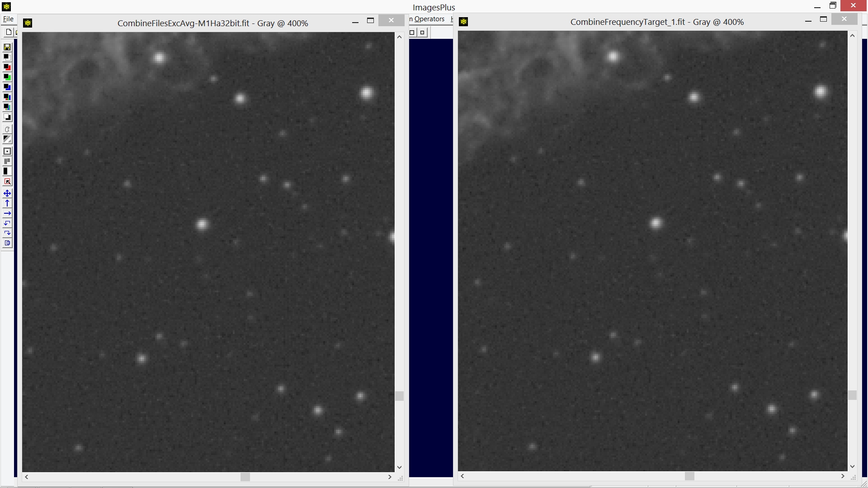868x488 pixels.
Task: Click the brightest center star in CombineFrequencyTarget_1 image
Action: (x=656, y=223)
